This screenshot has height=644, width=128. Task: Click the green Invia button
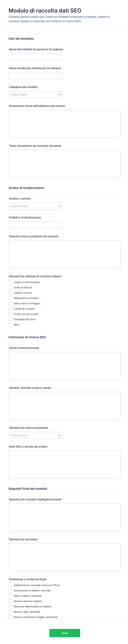tap(65, 633)
